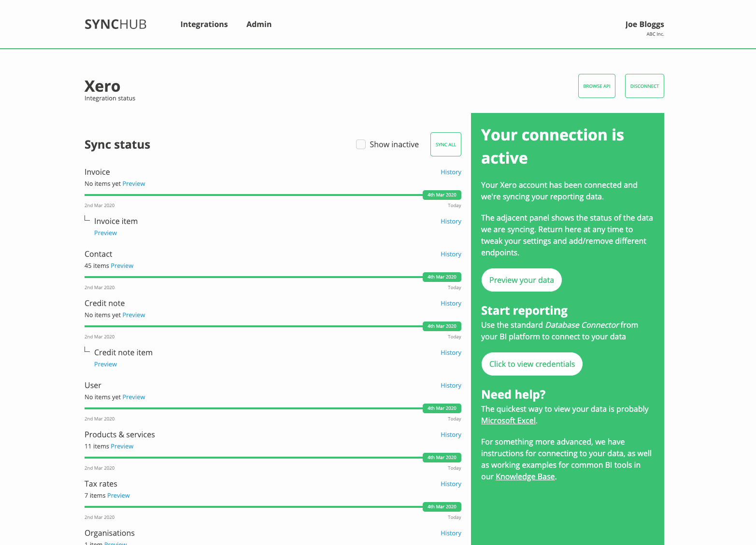The width and height of the screenshot is (756, 545).
Task: Click Invoice sync date marker 4th Mar 2020
Action: pos(442,195)
